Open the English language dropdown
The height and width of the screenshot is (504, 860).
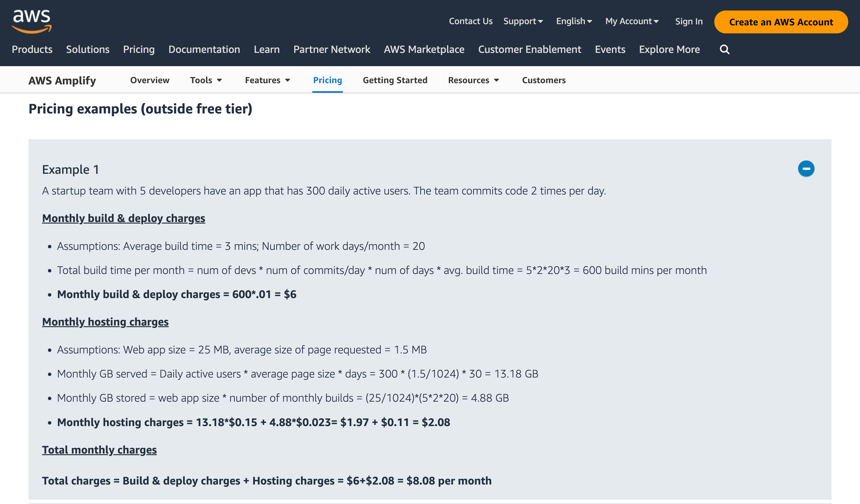(x=574, y=21)
